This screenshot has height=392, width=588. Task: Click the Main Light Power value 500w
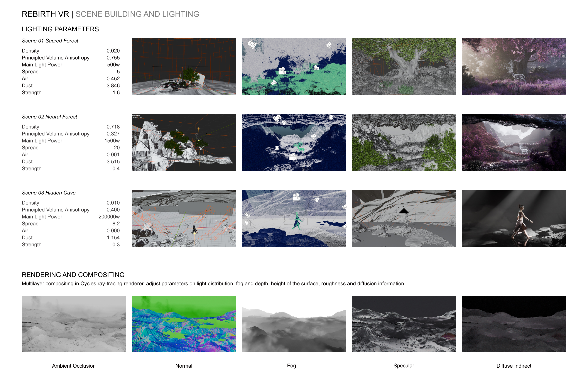[x=113, y=65]
